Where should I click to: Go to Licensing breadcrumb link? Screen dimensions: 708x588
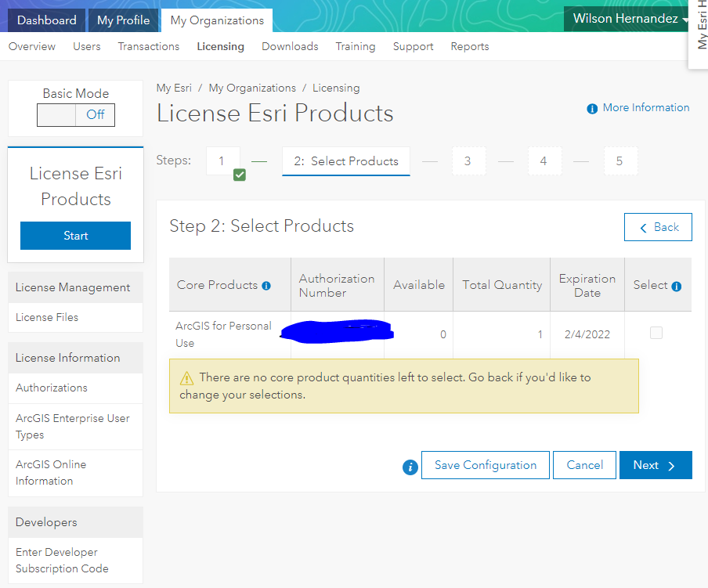(336, 88)
